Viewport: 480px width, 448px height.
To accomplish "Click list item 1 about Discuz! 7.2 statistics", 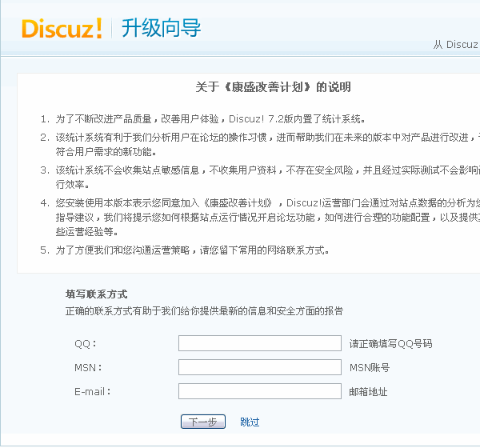I will [210, 118].
